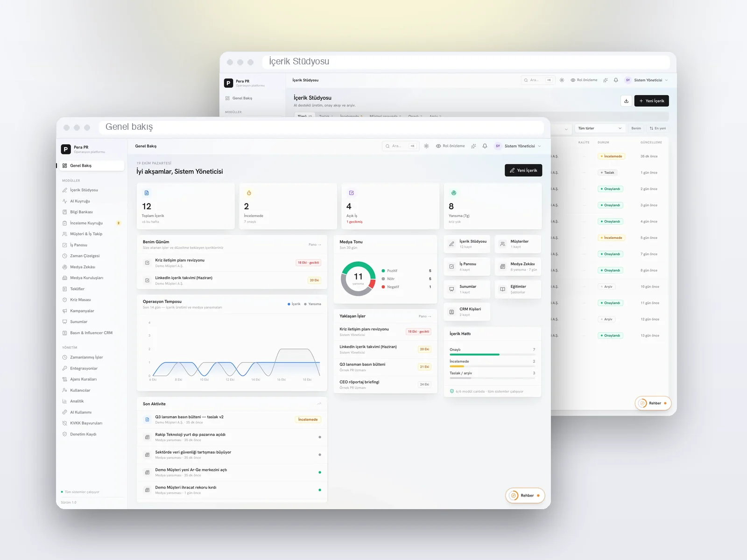
Task: Open the Medya Zekâsı shortcut card
Action: [x=518, y=266]
